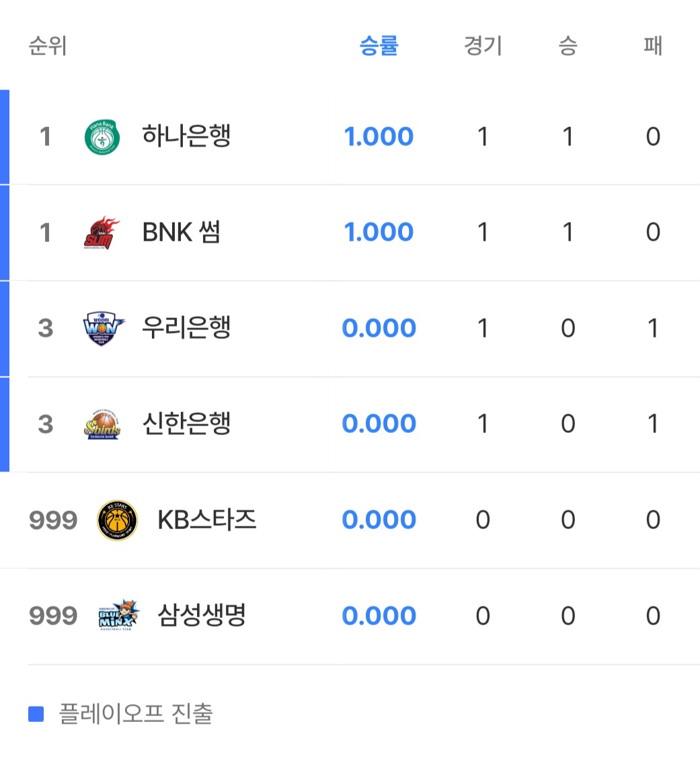Click the BNK Sum team logo
700x761 pixels.
(102, 233)
